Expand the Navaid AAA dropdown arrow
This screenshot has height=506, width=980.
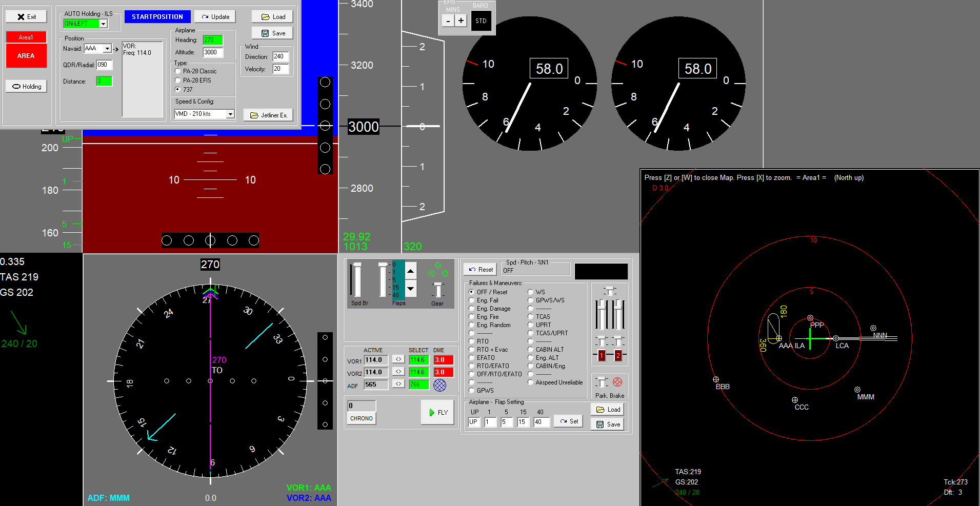pyautogui.click(x=107, y=49)
